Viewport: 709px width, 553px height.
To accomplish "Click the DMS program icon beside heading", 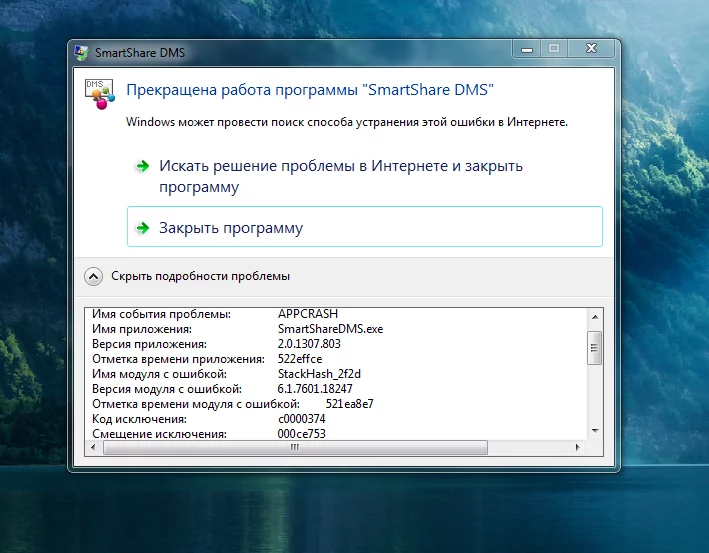I will [99, 94].
